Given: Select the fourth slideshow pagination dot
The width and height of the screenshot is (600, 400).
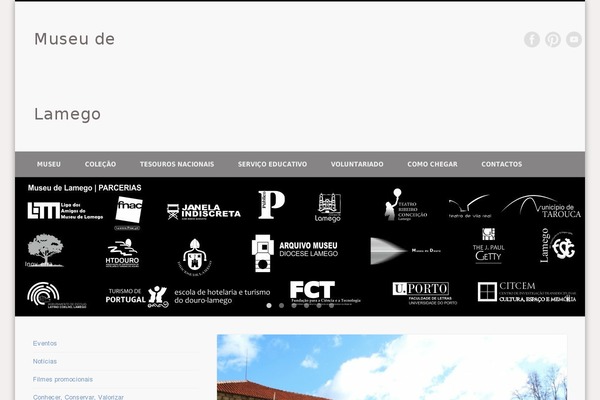Looking at the screenshot, I should click(307, 305).
